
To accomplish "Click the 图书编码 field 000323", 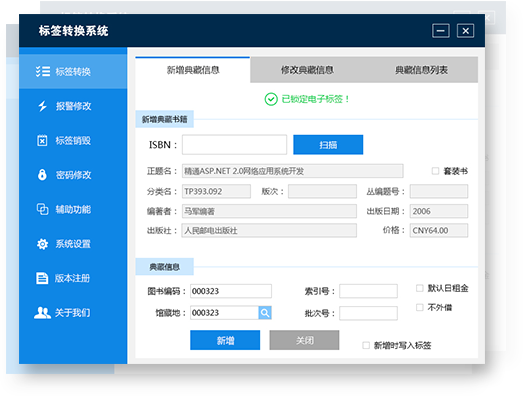I will pos(231,291).
